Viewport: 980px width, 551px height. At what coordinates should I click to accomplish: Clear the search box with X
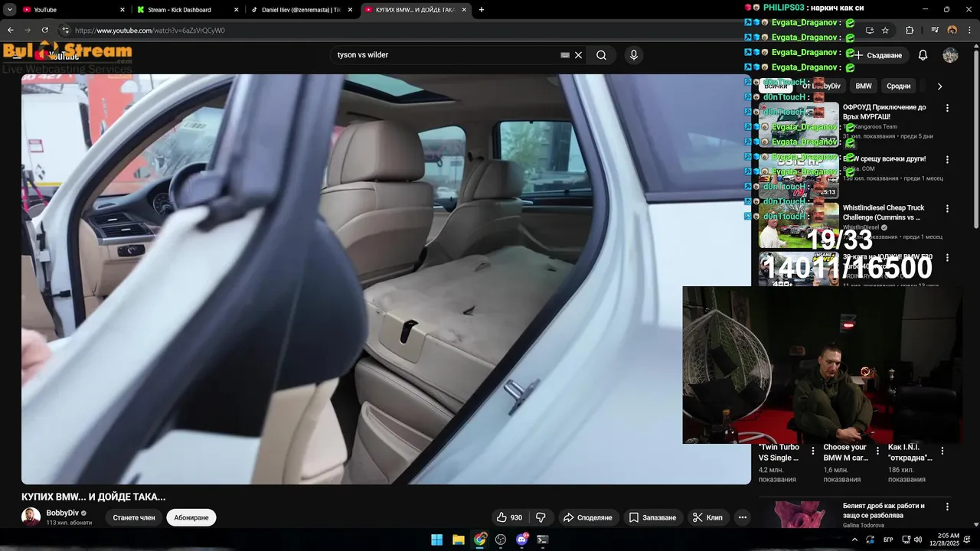point(579,55)
